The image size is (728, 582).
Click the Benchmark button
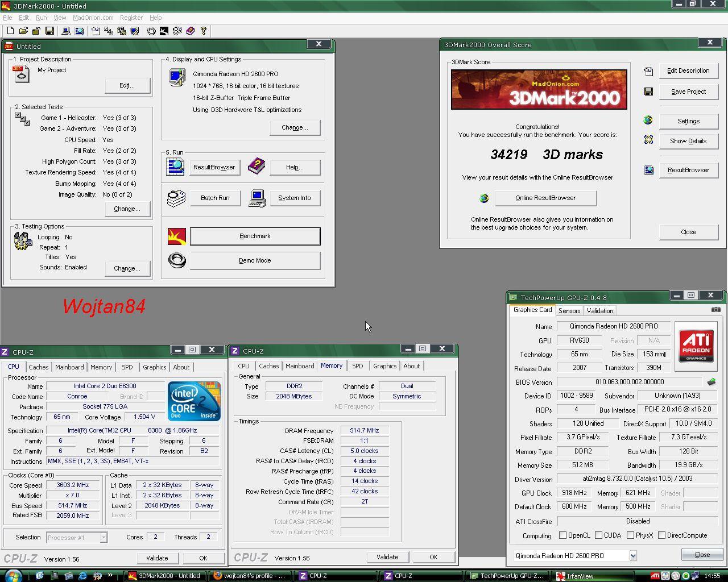tap(255, 236)
